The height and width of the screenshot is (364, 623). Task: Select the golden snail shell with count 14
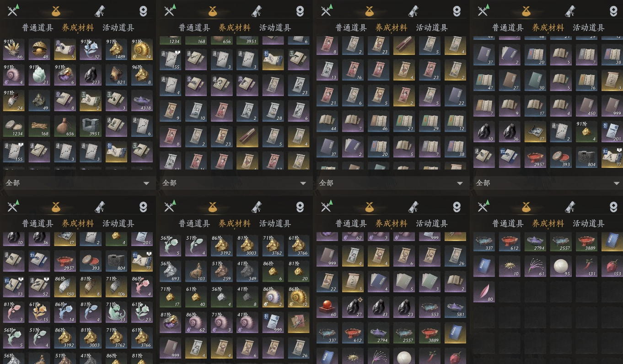(x=142, y=49)
